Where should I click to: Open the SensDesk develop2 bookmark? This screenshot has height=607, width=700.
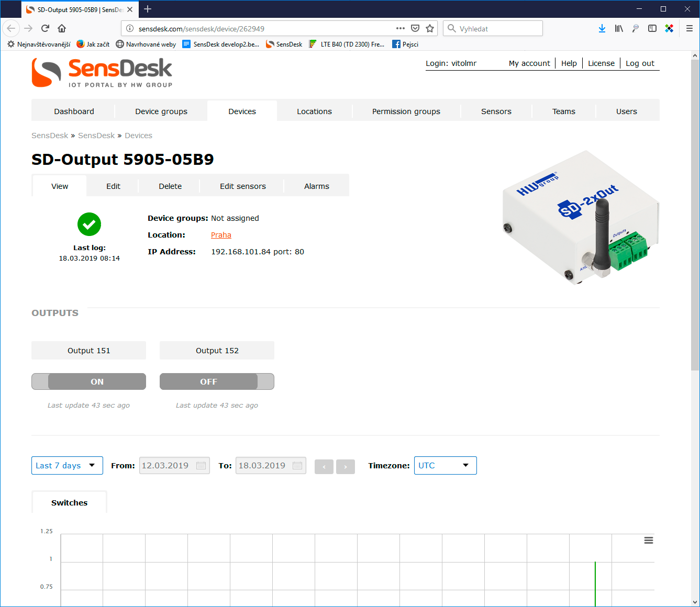coord(221,44)
